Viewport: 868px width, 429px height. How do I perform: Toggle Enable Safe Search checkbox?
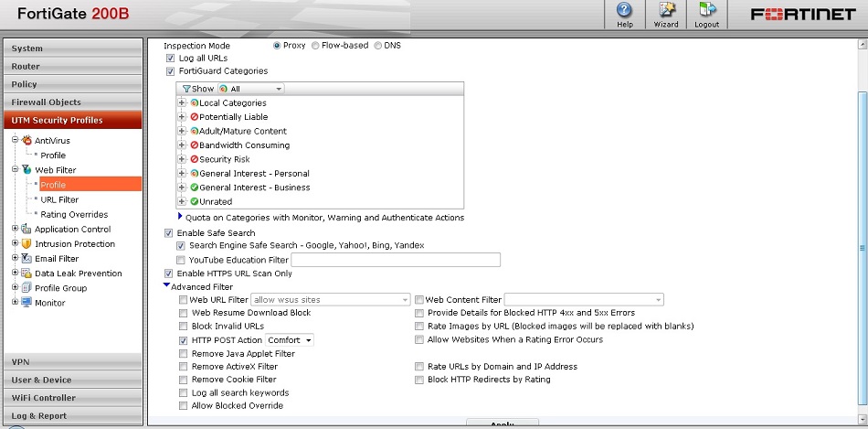pyautogui.click(x=168, y=233)
